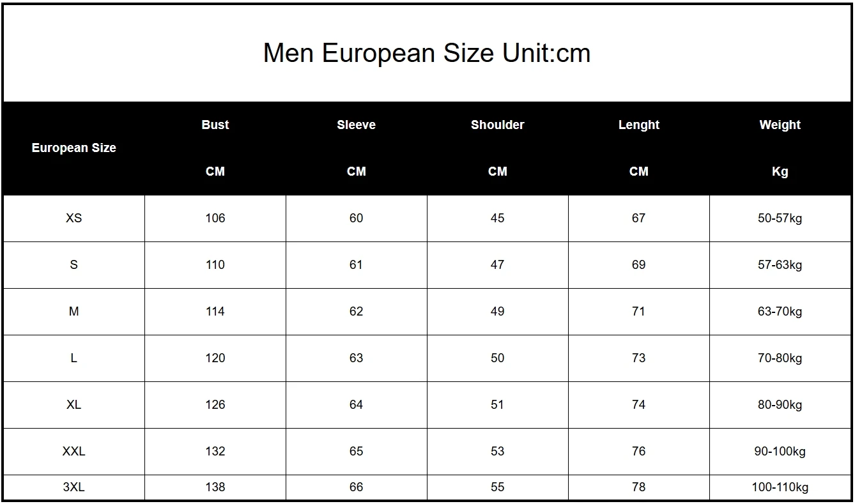Image resolution: width=855 pixels, height=504 pixels.
Task: Click the Kg unit label under Weight
Action: pos(780,172)
